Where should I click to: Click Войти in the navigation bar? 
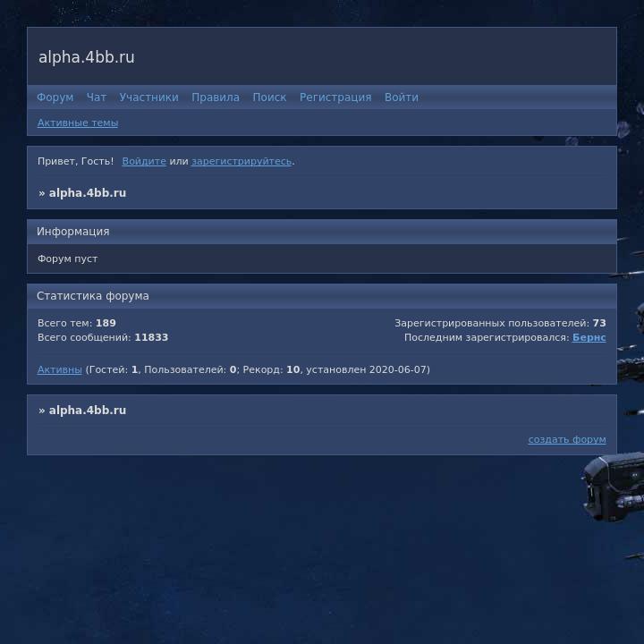402,97
